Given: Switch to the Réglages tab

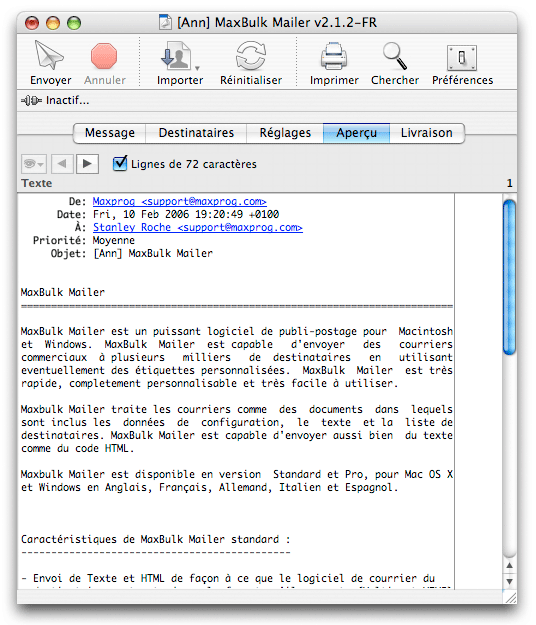Looking at the screenshot, I should [x=285, y=133].
